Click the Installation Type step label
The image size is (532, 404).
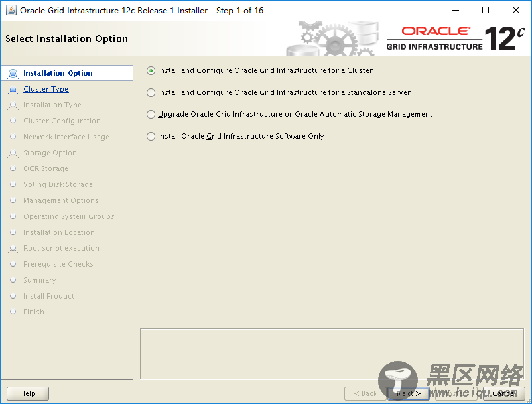click(52, 105)
